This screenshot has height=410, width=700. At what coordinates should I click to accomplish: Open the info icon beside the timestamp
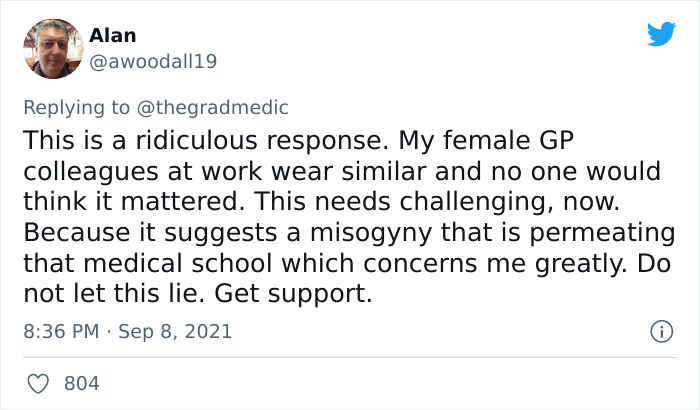click(659, 331)
